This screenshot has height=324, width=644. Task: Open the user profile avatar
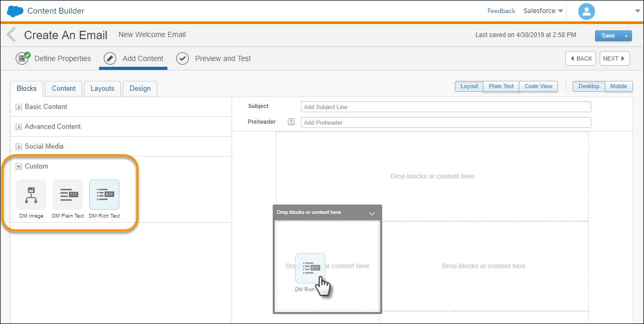pos(586,11)
